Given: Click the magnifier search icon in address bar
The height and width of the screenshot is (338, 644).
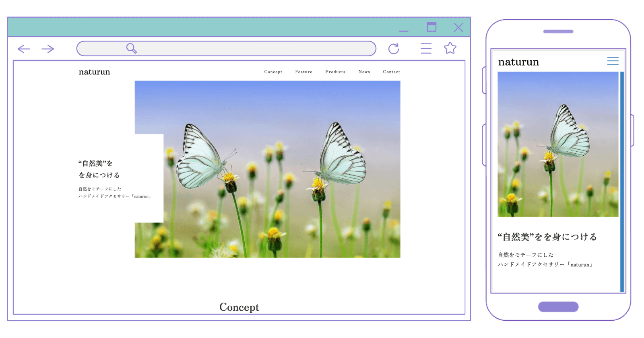Looking at the screenshot, I should coord(132,48).
